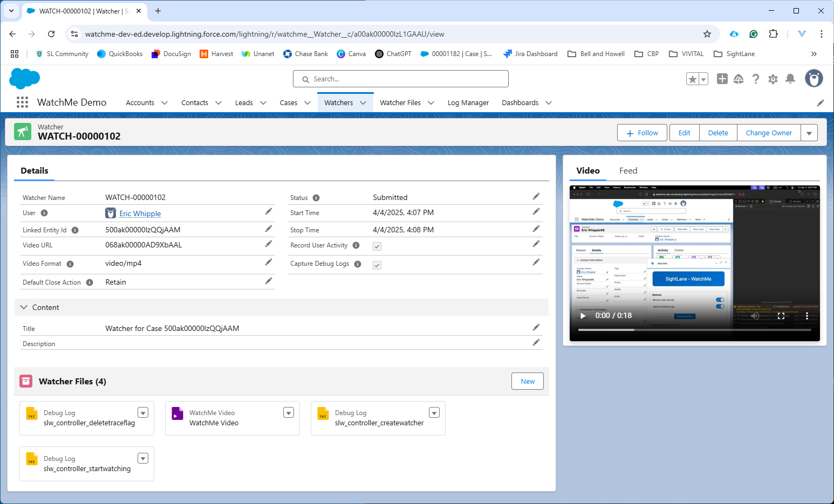Show more record actions dropdown
The width and height of the screenshot is (834, 504).
pos(809,133)
